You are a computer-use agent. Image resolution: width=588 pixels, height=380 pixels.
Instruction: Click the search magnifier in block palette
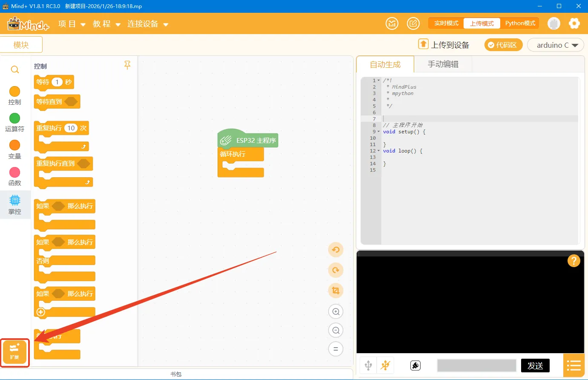coord(15,69)
